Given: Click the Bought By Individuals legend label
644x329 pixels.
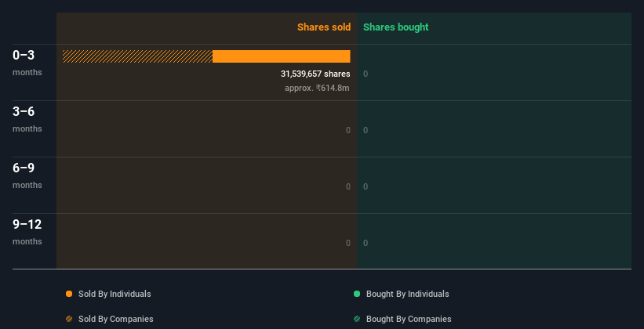Looking at the screenshot, I should point(407,294).
